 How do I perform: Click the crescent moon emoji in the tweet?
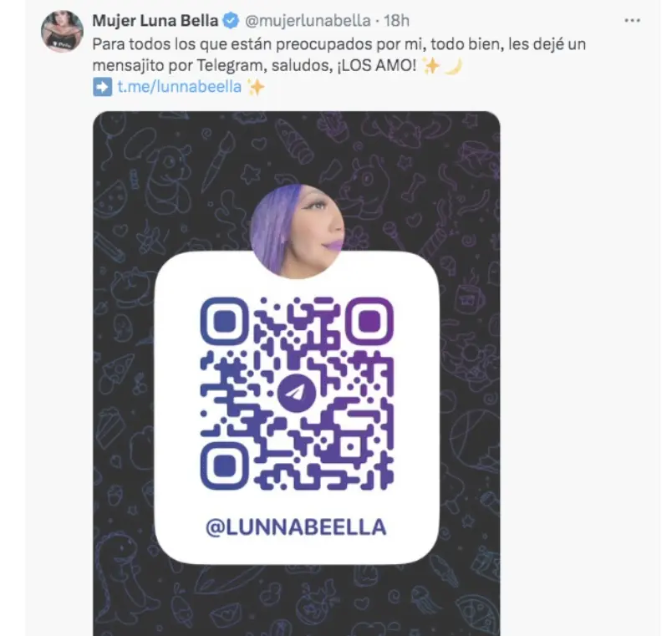[454, 66]
